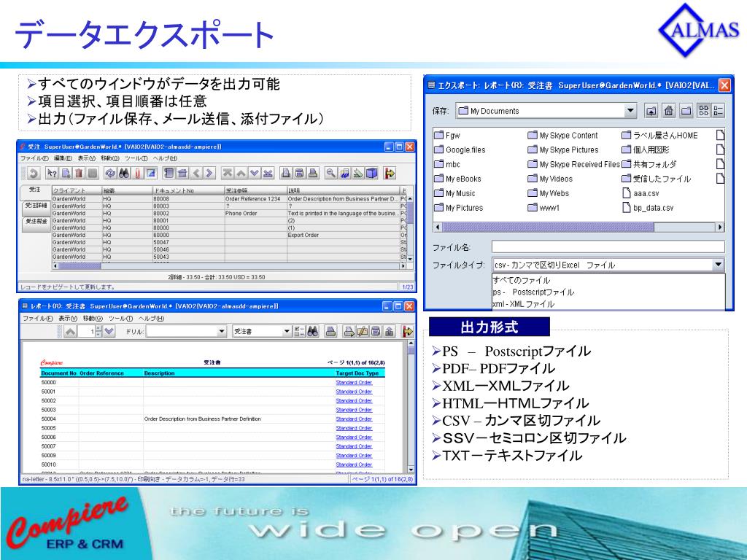
Task: Select the My Pictures folder
Action: click(x=459, y=208)
